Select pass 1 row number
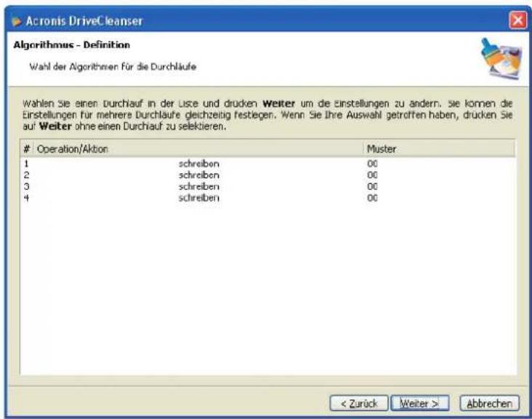532x419 pixels. (26, 164)
